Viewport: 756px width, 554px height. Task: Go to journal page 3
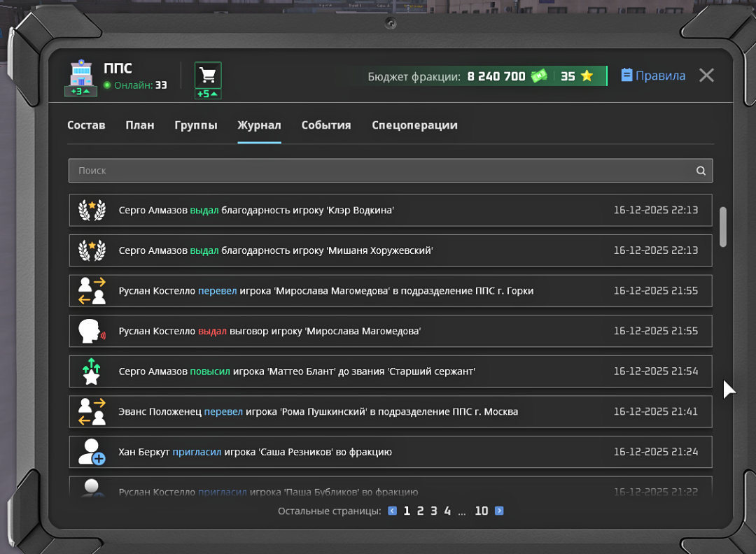[434, 511]
